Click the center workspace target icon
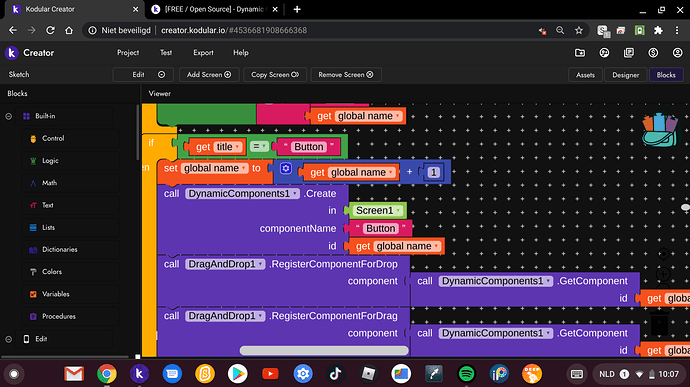Viewport: 690px width, 387px height. pos(663,254)
